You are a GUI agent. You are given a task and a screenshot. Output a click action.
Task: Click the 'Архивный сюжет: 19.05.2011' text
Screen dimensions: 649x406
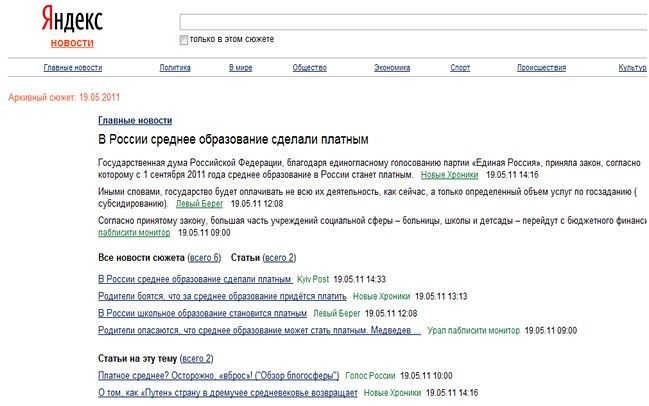click(x=64, y=98)
